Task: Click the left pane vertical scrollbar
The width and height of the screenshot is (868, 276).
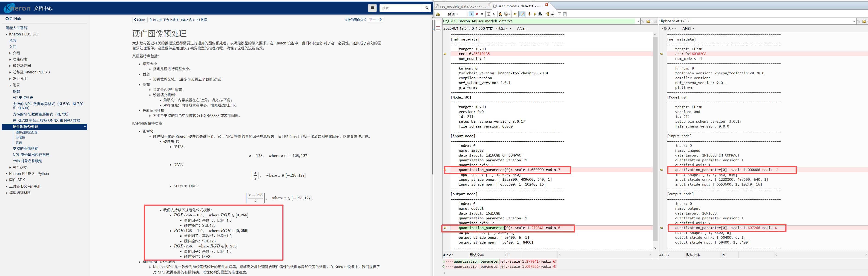Action: tap(655, 141)
